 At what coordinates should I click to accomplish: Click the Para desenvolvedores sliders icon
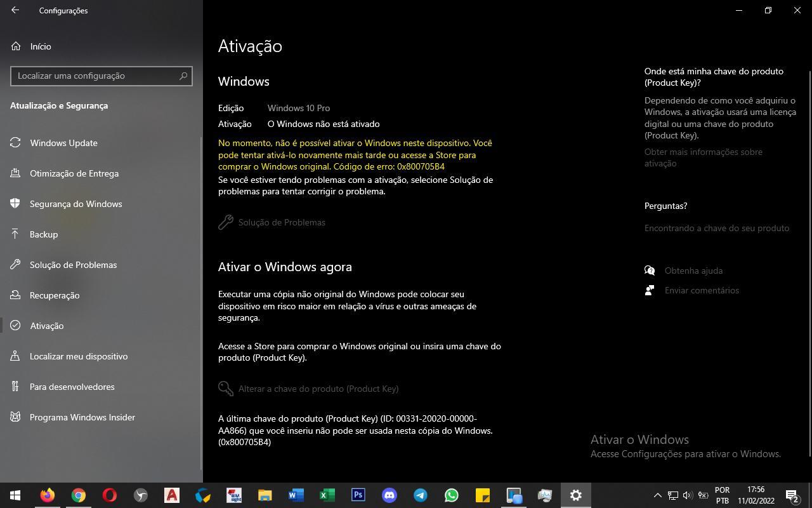[16, 387]
